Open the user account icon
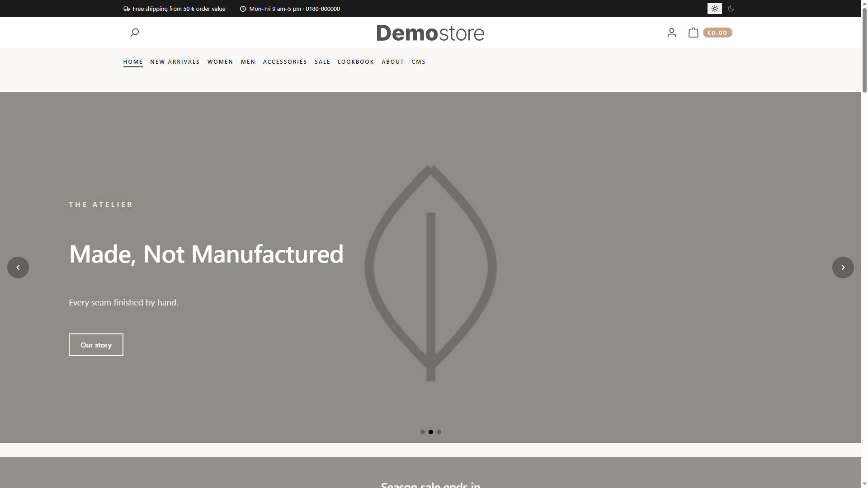This screenshot has width=868, height=488. pyautogui.click(x=672, y=33)
